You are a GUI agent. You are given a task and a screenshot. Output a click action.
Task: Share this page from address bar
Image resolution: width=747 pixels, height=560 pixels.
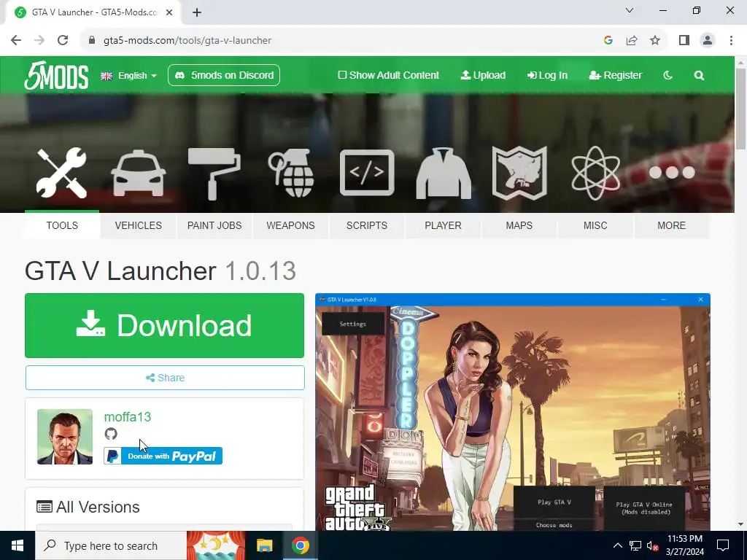click(632, 41)
